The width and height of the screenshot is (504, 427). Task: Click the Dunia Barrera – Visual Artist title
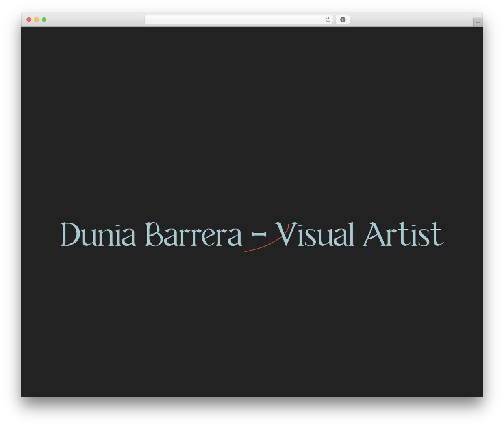point(252,235)
